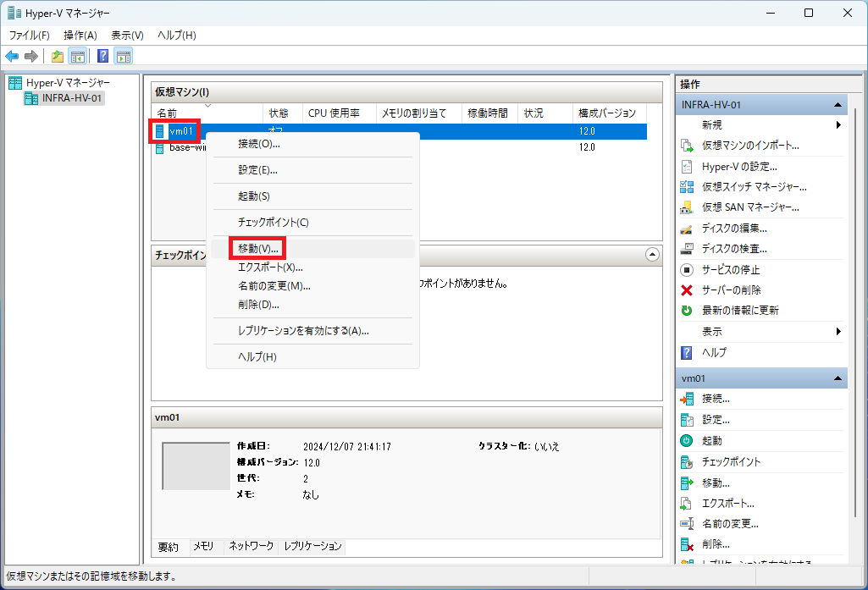This screenshot has width=868, height=590.
Task: Click the vm01 設定 icon in actions
Action: [x=687, y=420]
